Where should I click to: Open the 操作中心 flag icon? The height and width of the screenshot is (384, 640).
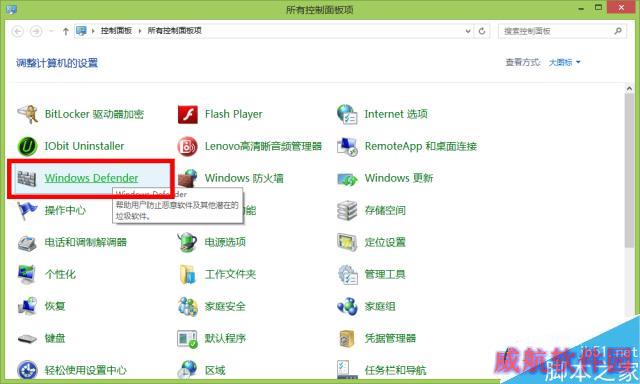tap(27, 210)
